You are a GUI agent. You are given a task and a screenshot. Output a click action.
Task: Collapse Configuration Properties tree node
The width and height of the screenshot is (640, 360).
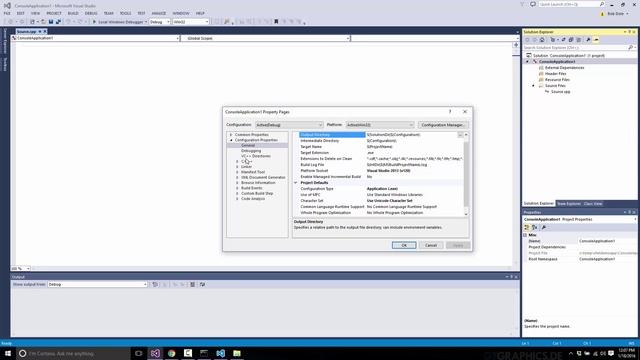click(x=231, y=140)
